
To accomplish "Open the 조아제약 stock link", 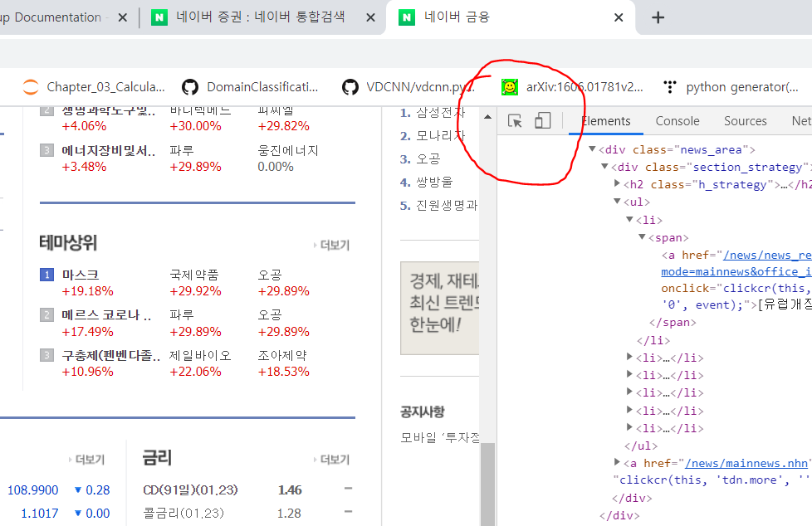I will (x=282, y=356).
